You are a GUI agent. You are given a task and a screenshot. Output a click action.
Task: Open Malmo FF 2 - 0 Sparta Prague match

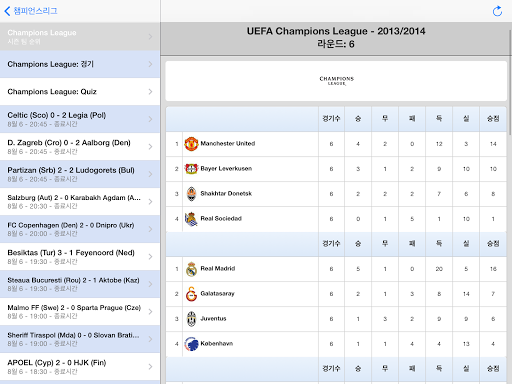(80, 312)
